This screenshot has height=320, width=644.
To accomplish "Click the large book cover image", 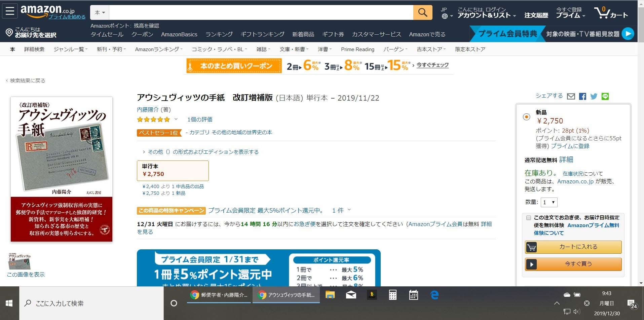I will point(62,169).
